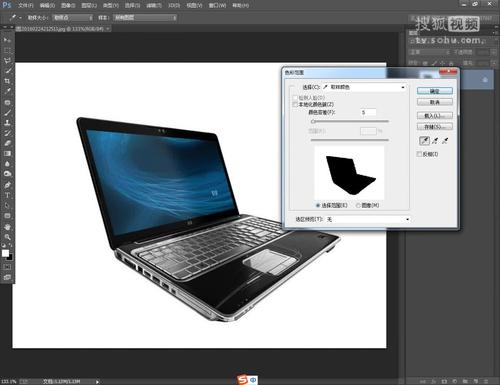This screenshot has width=500, height=385.
Task: Open the Image menu
Action: [x=68, y=5]
